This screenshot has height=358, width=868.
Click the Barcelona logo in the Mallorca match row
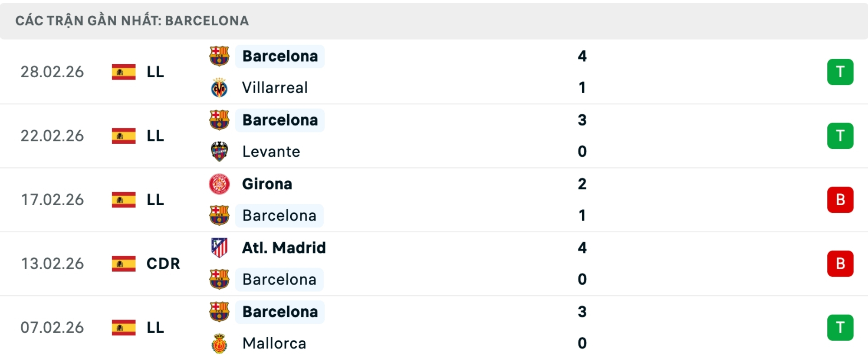[x=220, y=311]
